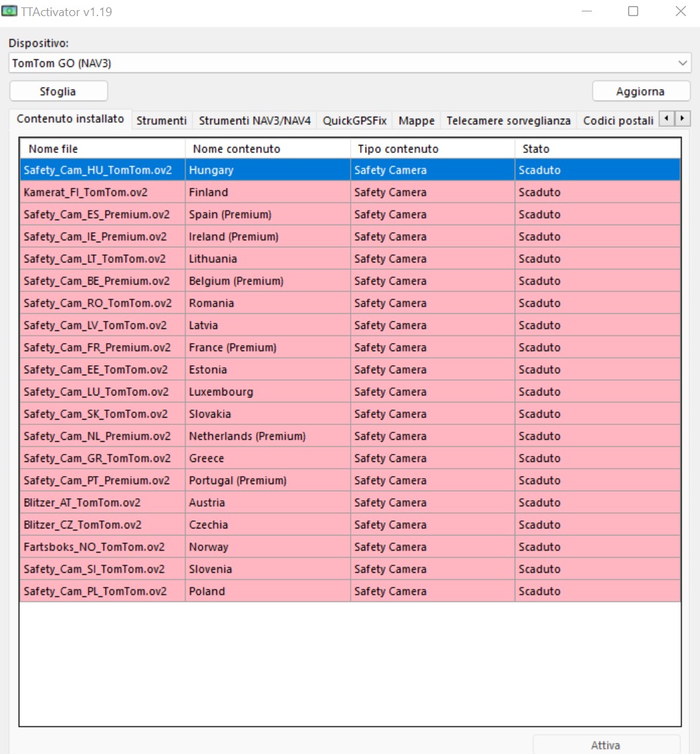Expand the Dispositivo device dropdown
Screen dimensions: 700x754
(x=350, y=63)
